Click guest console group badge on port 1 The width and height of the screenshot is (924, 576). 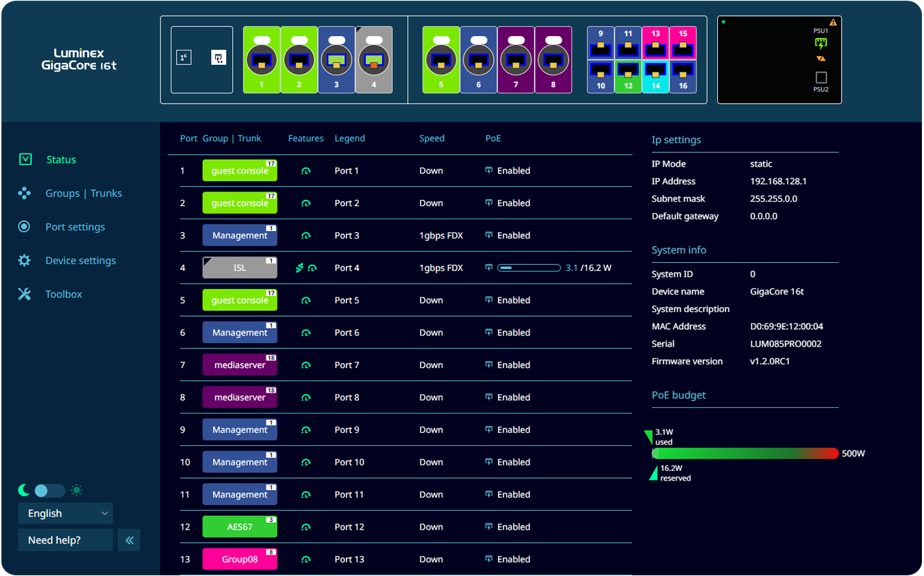click(240, 171)
